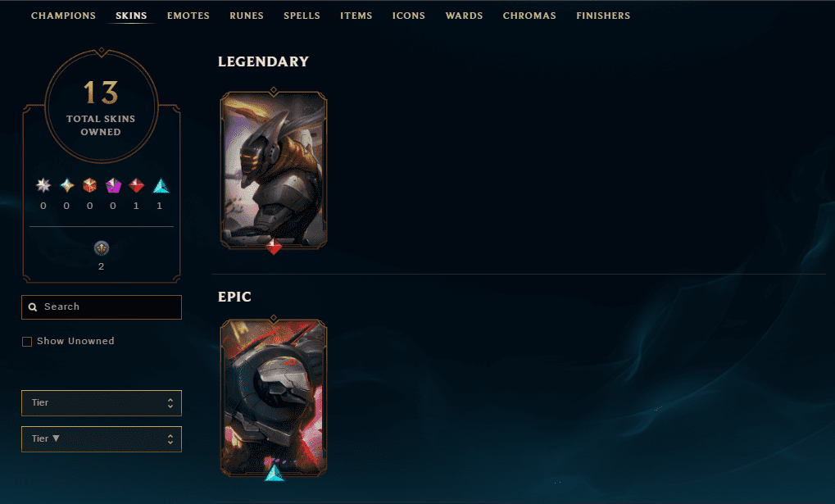Click the cyan-gold Exalted tier gem icon
This screenshot has width=835, height=504.
click(x=66, y=185)
